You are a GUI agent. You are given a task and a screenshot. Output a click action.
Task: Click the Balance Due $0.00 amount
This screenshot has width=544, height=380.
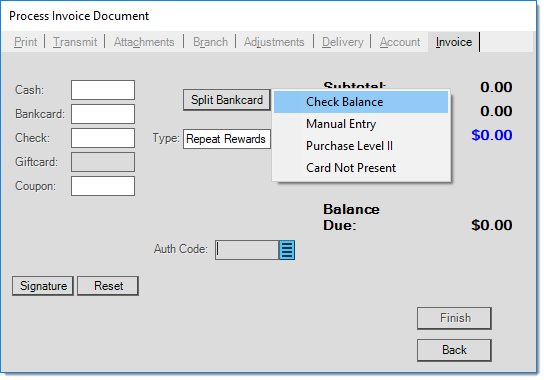click(492, 225)
